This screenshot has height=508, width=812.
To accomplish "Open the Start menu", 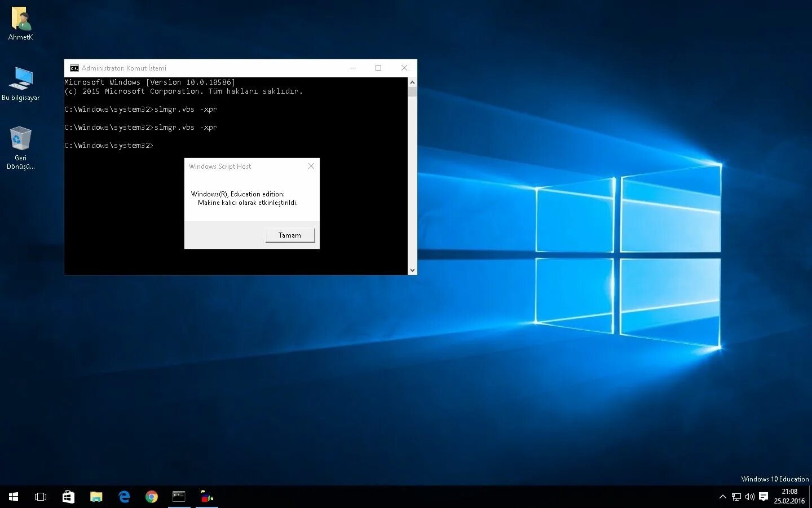I will (x=14, y=497).
